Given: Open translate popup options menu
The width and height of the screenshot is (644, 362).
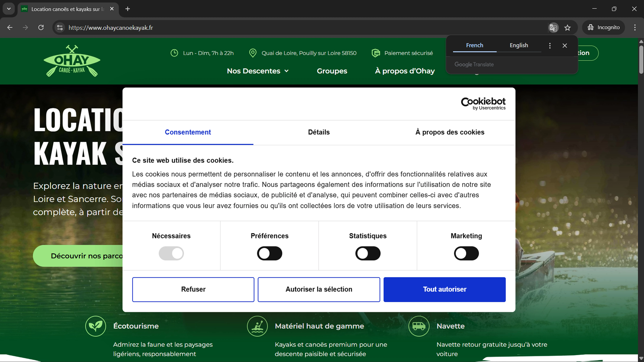Looking at the screenshot, I should pyautogui.click(x=550, y=46).
